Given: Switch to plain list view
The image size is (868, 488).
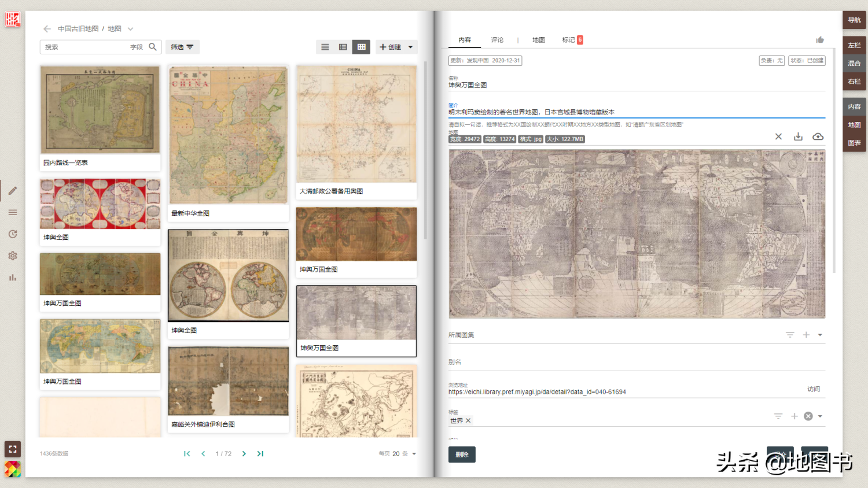Looking at the screenshot, I should [x=325, y=47].
